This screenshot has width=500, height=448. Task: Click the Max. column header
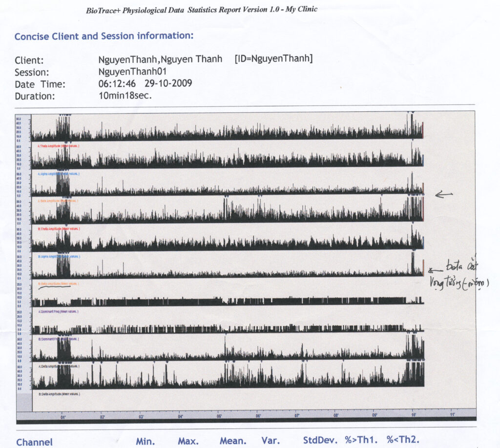click(188, 441)
